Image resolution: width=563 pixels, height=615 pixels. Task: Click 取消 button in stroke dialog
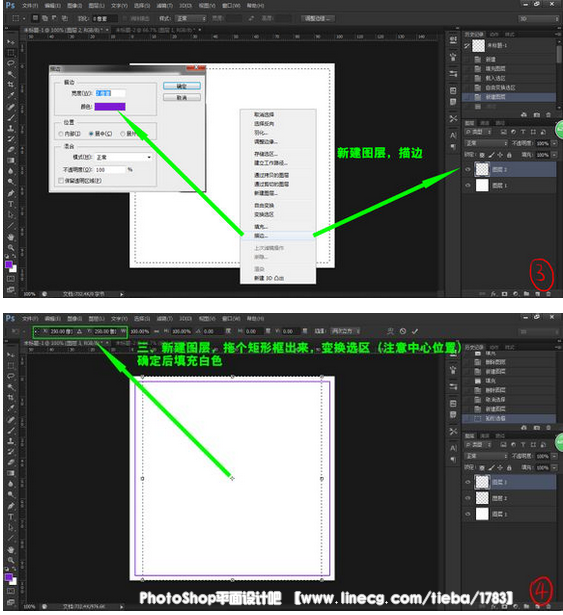pyautogui.click(x=182, y=97)
